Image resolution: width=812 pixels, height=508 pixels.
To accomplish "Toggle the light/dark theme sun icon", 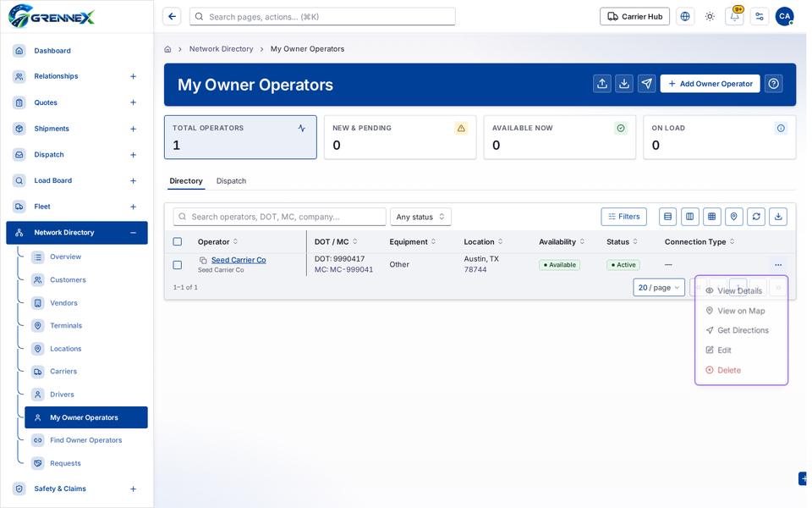I will 710,17.
